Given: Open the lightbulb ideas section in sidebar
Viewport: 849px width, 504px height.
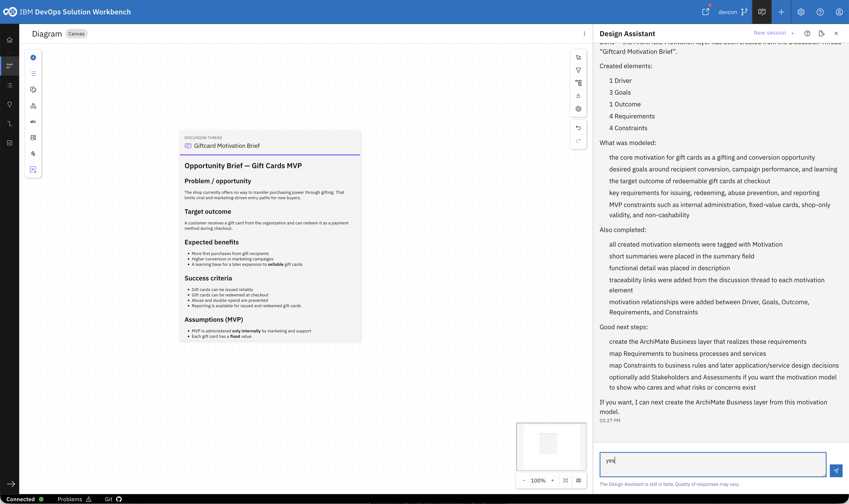Looking at the screenshot, I should (x=10, y=105).
